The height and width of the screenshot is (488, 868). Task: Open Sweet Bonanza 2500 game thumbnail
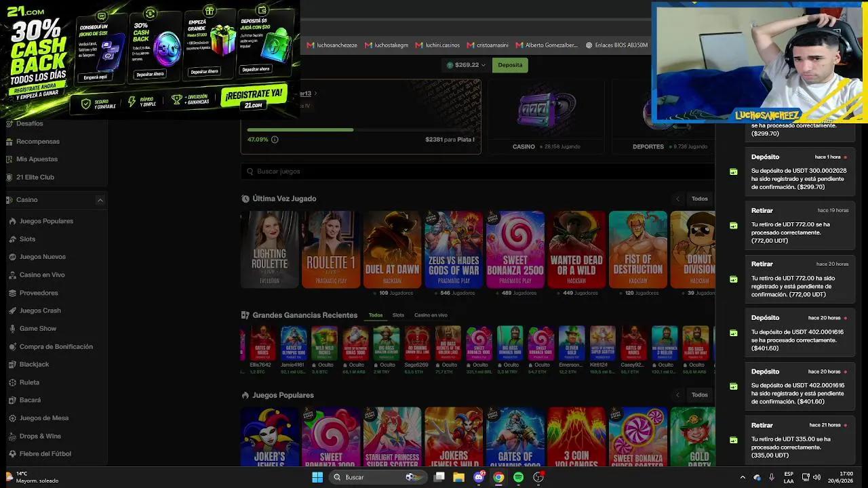click(x=515, y=249)
